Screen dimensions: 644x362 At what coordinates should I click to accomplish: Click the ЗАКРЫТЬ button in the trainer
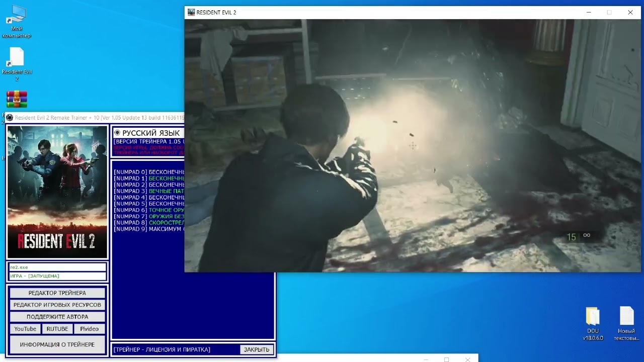(x=257, y=349)
